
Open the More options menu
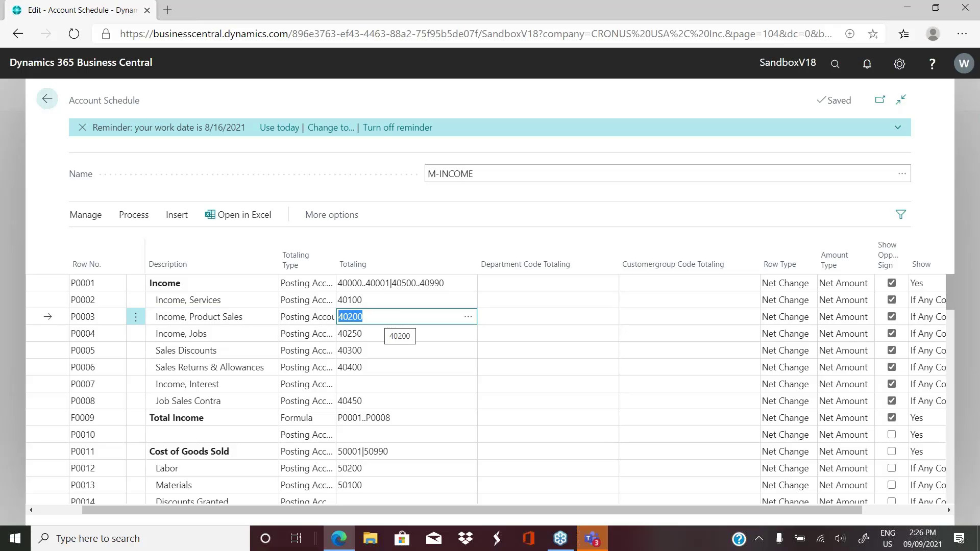(x=331, y=214)
